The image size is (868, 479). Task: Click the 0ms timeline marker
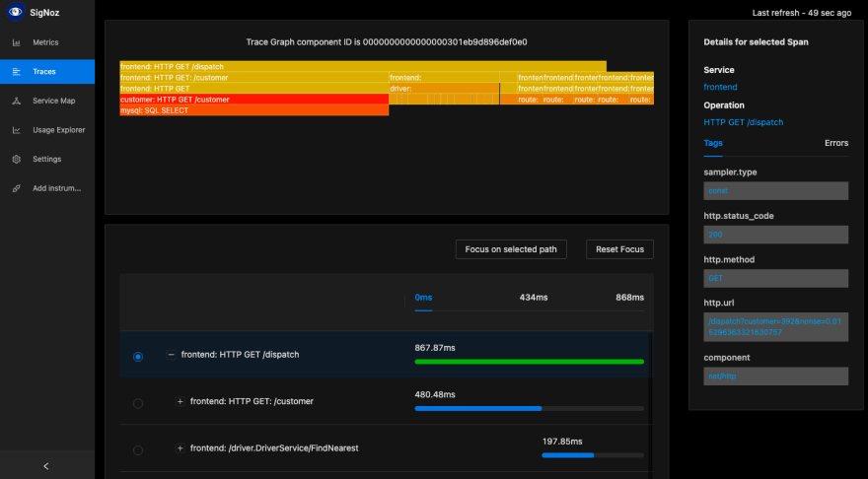tap(423, 298)
